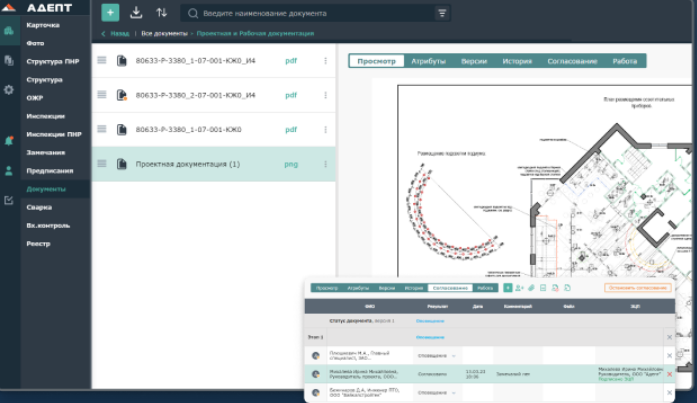Click the Назад back link
697x403 pixels.
click(x=116, y=33)
